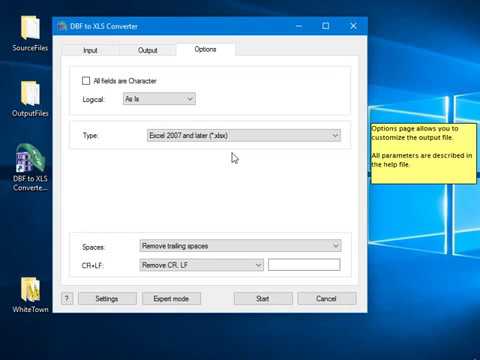Open the Logical dropdown set to As Is
Viewport: 480px width, 360px height.
[x=159, y=99]
